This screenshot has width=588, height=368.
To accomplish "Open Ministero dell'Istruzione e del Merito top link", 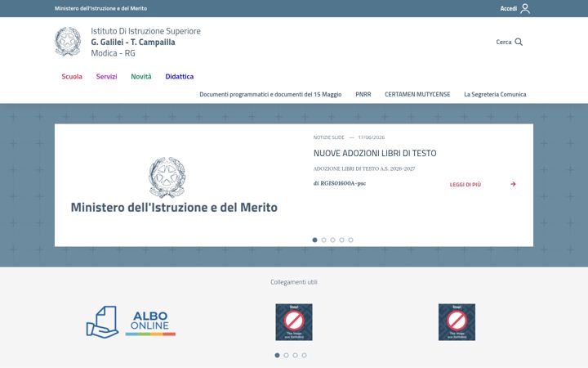I will tap(100, 8).
